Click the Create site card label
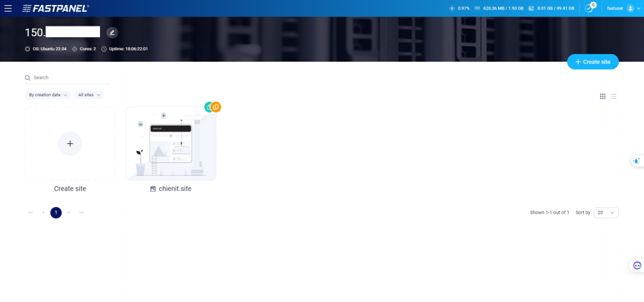The image size is (644, 302). pyautogui.click(x=70, y=189)
